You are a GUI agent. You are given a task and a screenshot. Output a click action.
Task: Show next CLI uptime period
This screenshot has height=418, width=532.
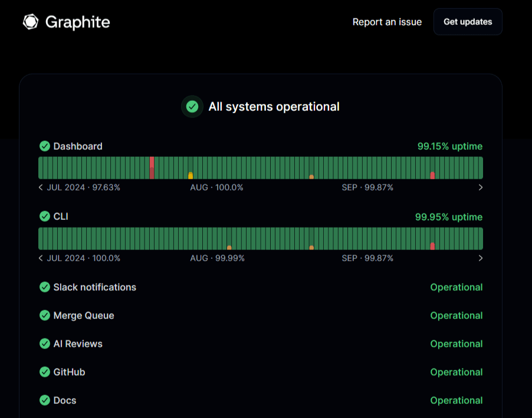481,258
